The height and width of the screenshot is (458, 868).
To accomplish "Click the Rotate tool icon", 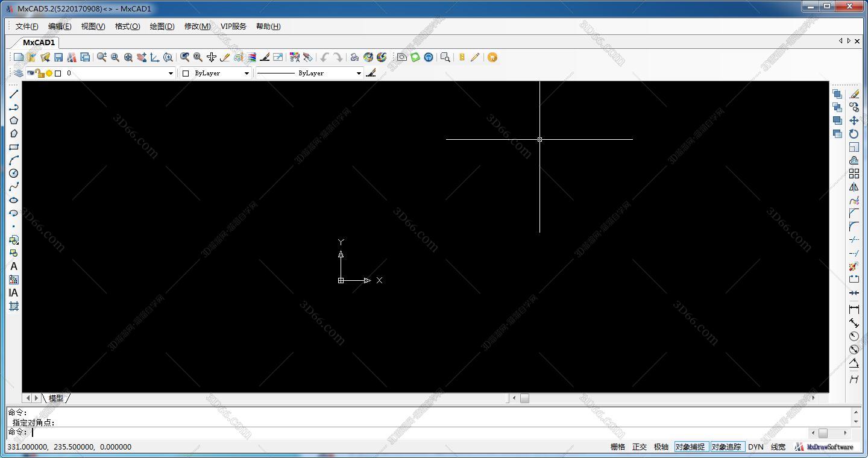I will [x=854, y=134].
